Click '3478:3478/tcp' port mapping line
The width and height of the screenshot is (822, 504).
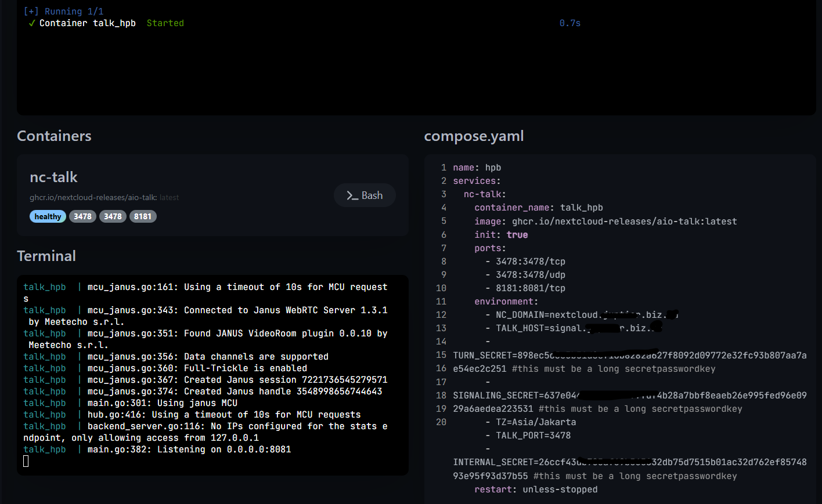point(525,262)
